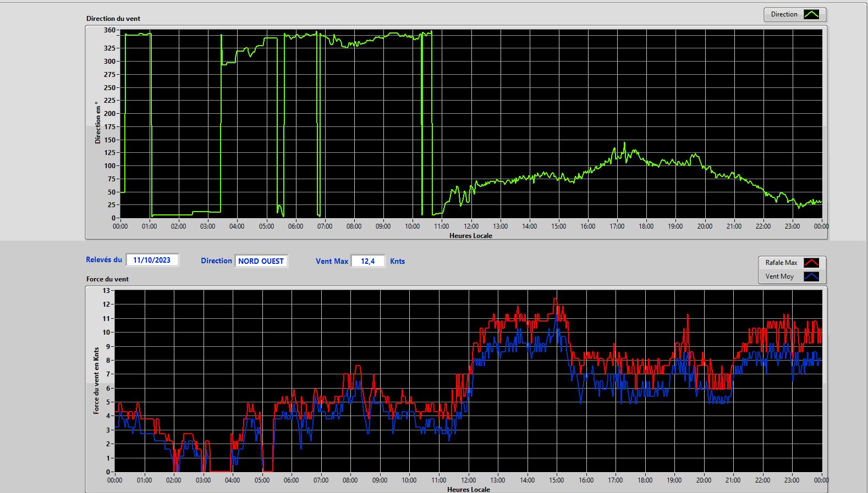
Task: Click the 'Direction du vent' chart title
Action: [113, 18]
